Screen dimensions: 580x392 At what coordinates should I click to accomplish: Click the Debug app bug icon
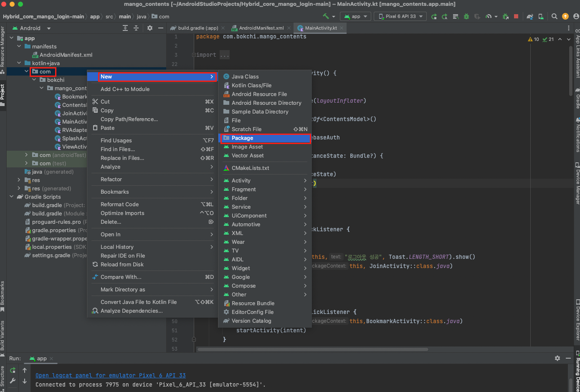466,16
